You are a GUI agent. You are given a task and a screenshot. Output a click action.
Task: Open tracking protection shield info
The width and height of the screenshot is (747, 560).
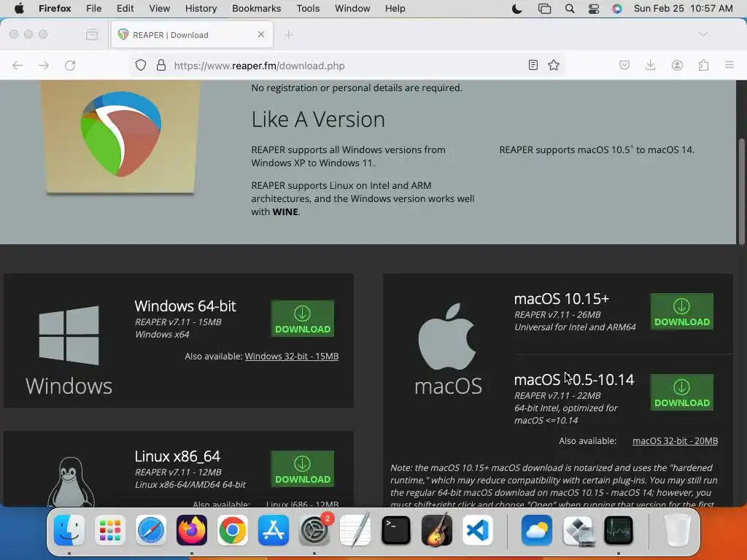click(x=141, y=65)
